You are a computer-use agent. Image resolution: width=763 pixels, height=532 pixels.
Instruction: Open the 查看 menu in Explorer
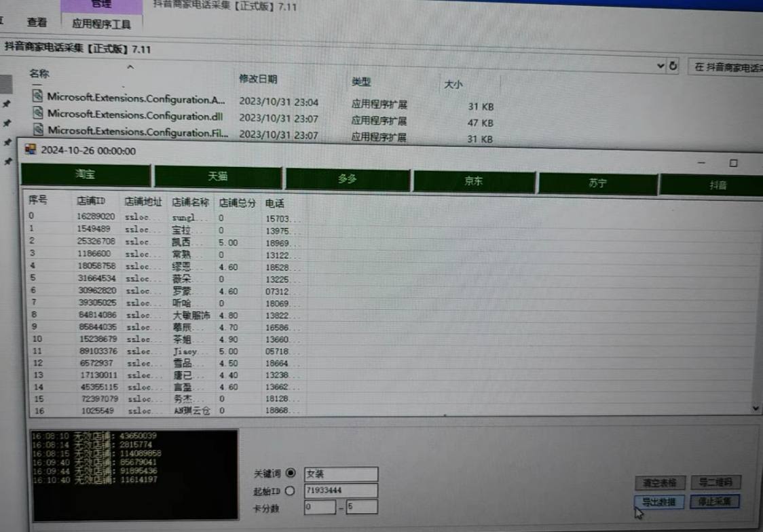37,22
